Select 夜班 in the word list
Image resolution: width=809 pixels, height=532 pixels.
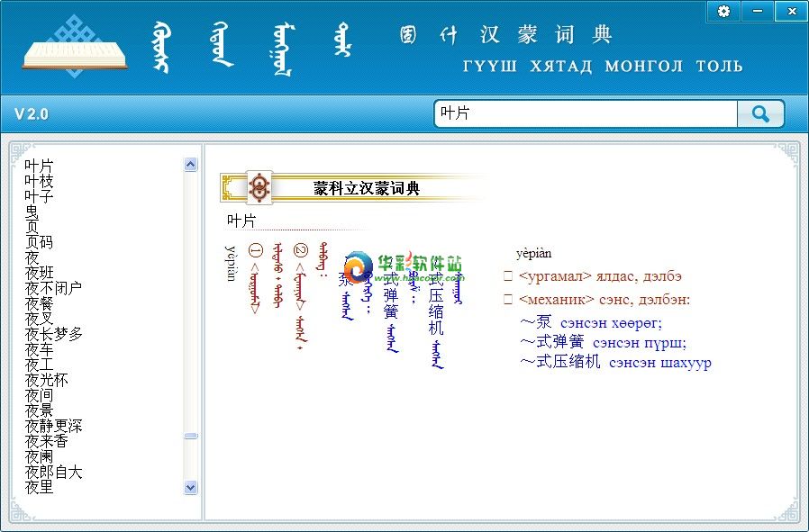[39, 273]
